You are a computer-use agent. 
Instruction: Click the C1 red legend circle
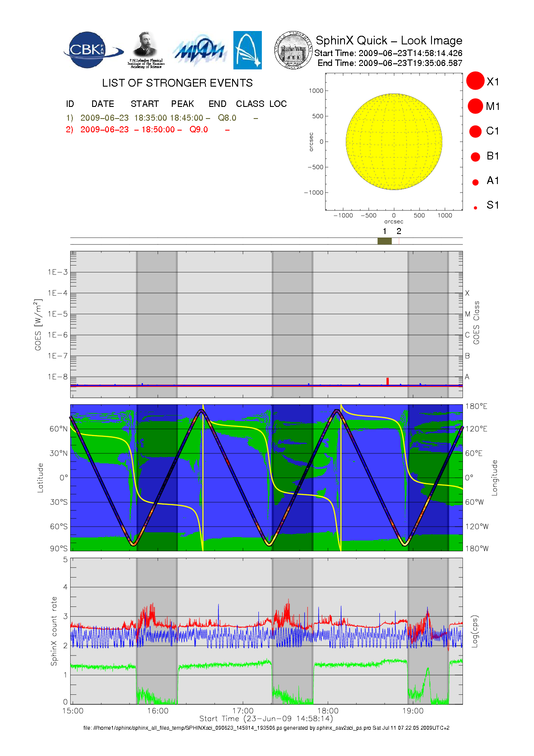[475, 131]
